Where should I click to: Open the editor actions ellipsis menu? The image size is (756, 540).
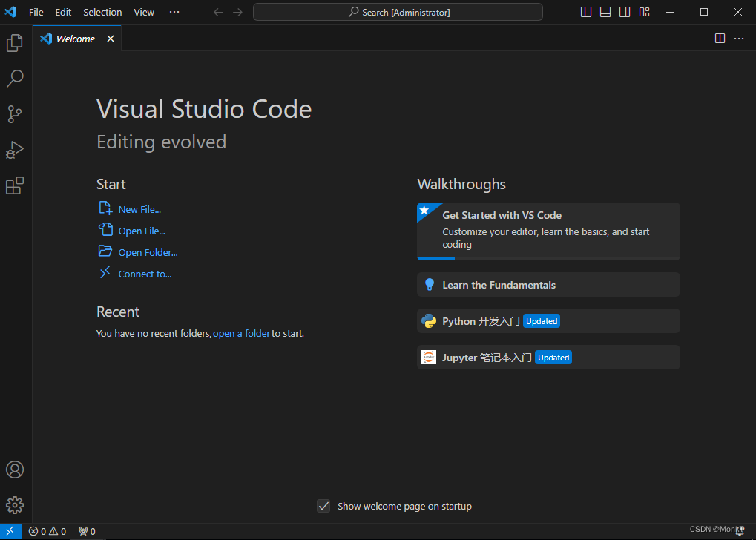(738, 38)
